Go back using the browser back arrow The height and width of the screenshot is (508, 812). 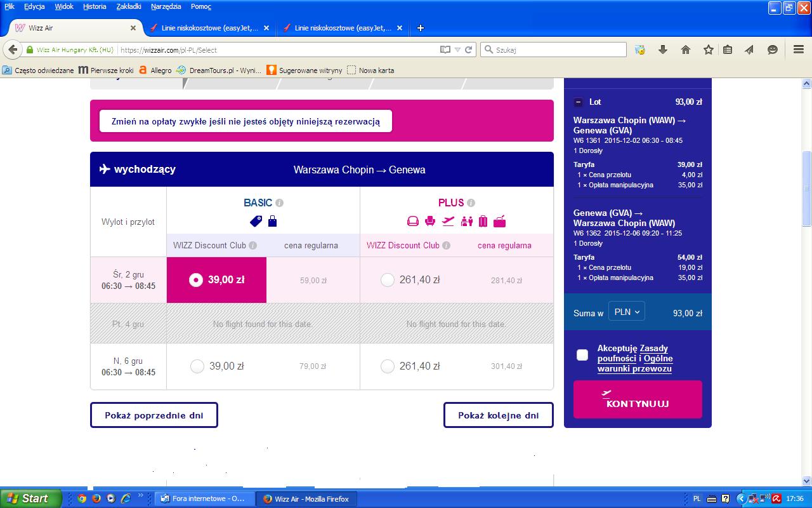13,50
